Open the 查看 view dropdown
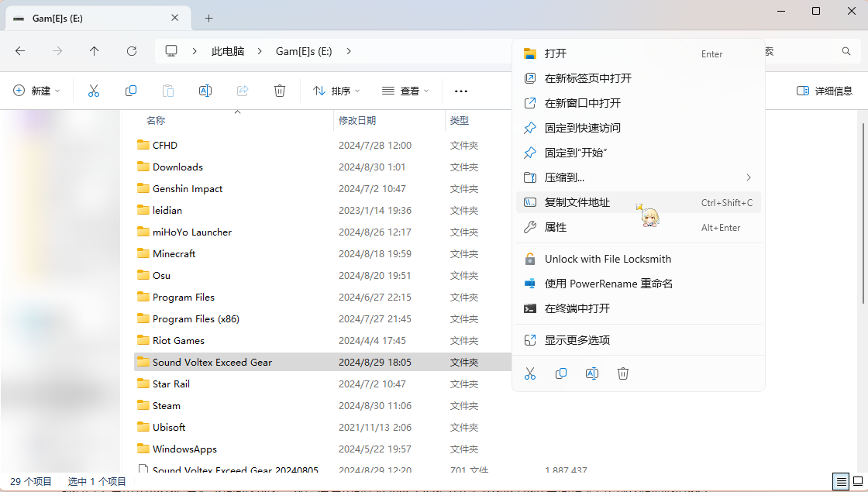 pos(405,91)
